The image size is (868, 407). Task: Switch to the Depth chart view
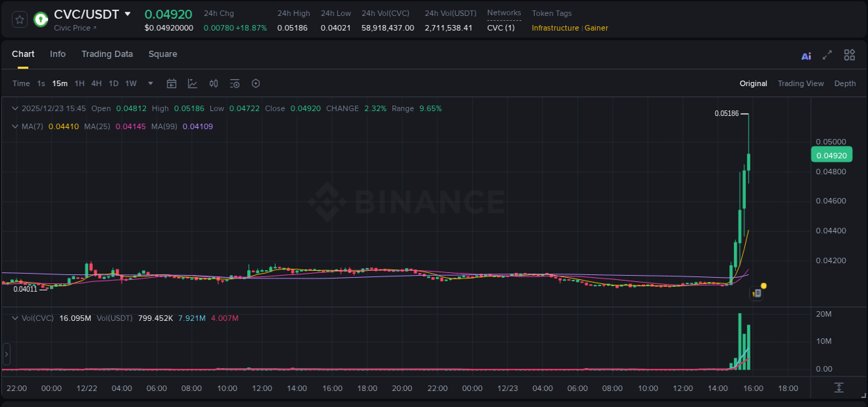tap(845, 83)
